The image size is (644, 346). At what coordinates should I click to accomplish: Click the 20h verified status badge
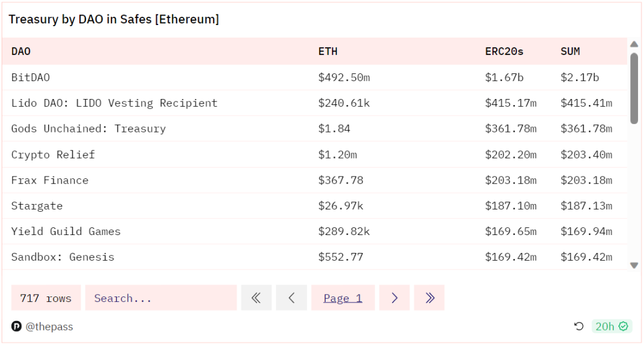(612, 326)
